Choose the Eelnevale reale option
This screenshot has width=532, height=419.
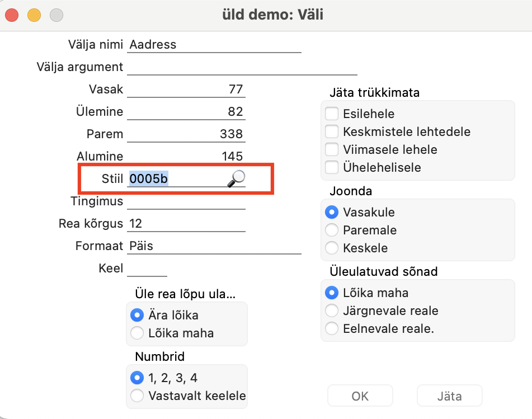click(332, 329)
